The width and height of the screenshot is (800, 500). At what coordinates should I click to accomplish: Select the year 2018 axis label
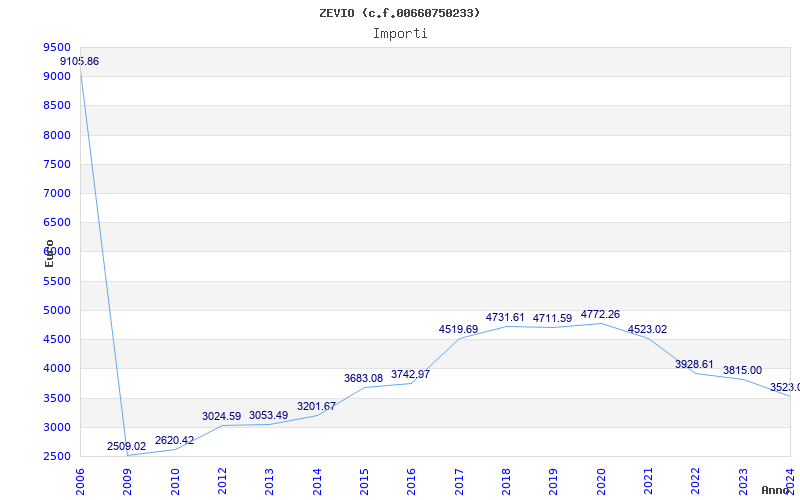coord(506,482)
